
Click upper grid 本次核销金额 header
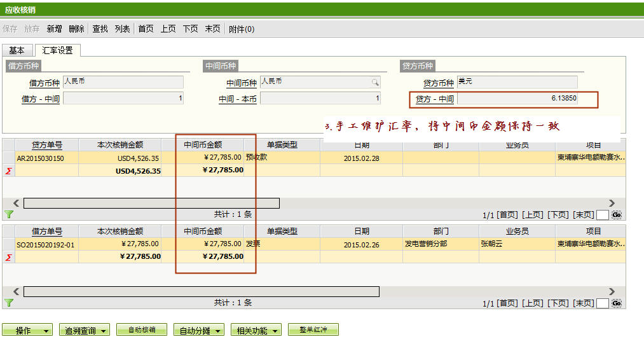[120, 144]
